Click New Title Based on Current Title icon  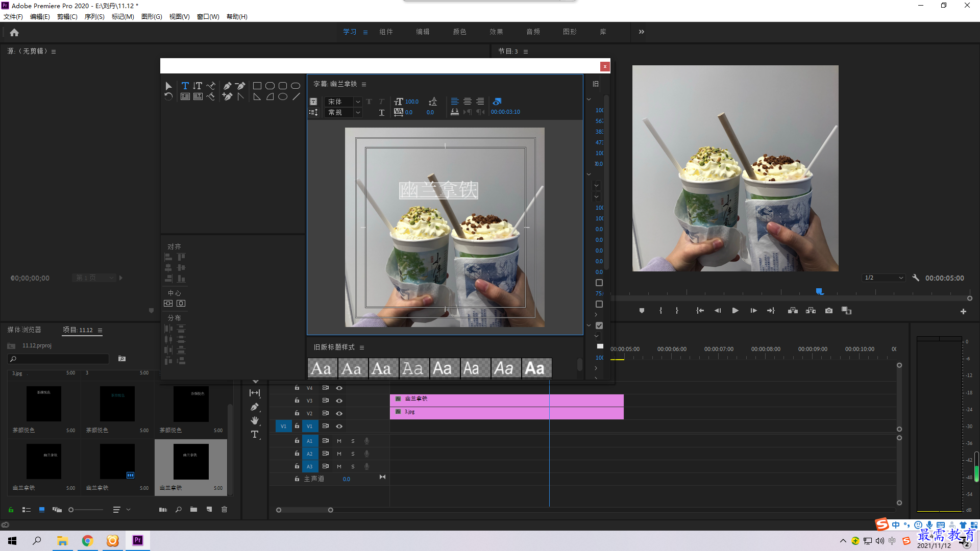(x=313, y=102)
